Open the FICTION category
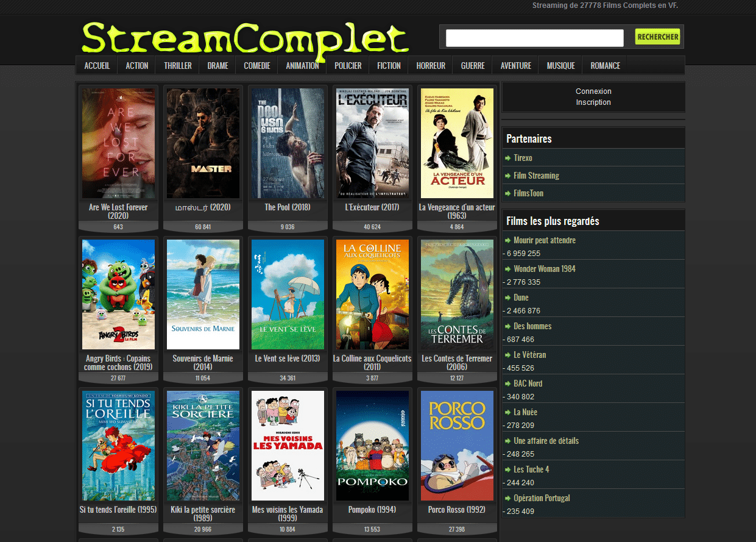Screen dimensions: 756x542 click(389, 65)
